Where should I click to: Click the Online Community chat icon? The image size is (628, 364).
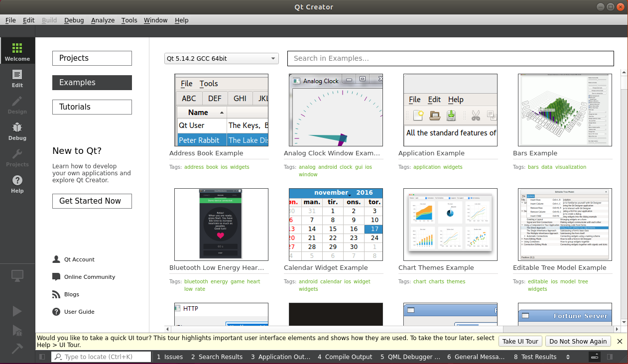(56, 277)
